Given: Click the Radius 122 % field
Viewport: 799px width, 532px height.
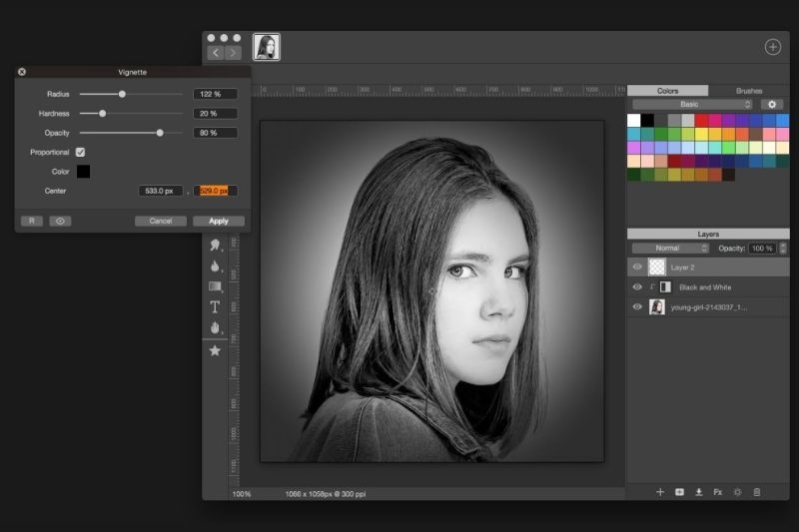Looking at the screenshot, I should pyautogui.click(x=215, y=94).
